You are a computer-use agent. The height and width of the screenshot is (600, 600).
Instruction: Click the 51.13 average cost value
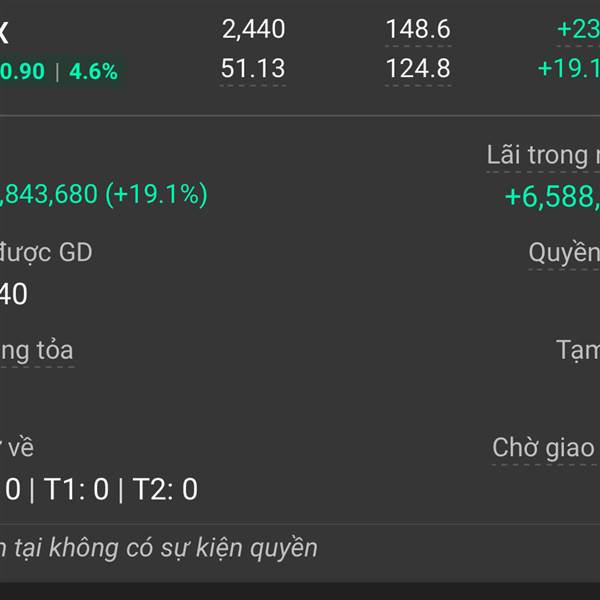click(x=253, y=68)
